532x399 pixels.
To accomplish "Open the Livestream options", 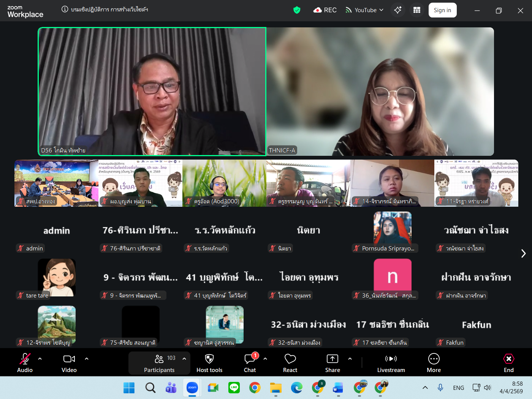I will pos(391,363).
